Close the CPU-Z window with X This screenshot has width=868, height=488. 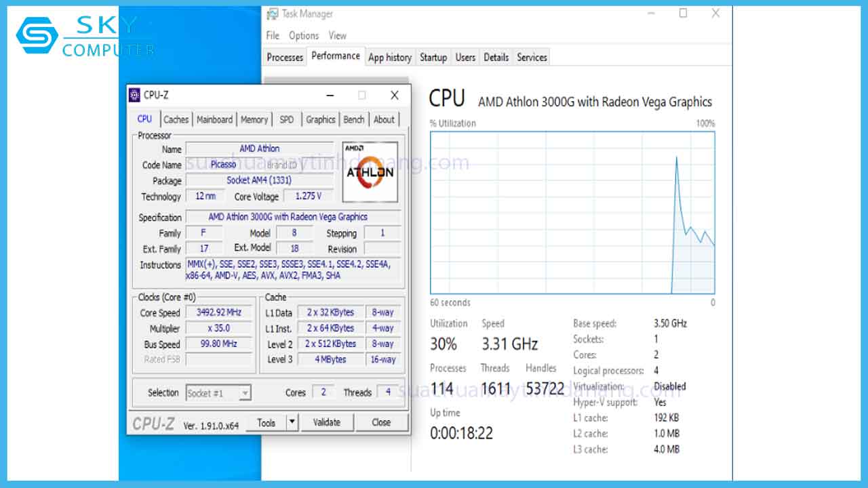(x=394, y=95)
